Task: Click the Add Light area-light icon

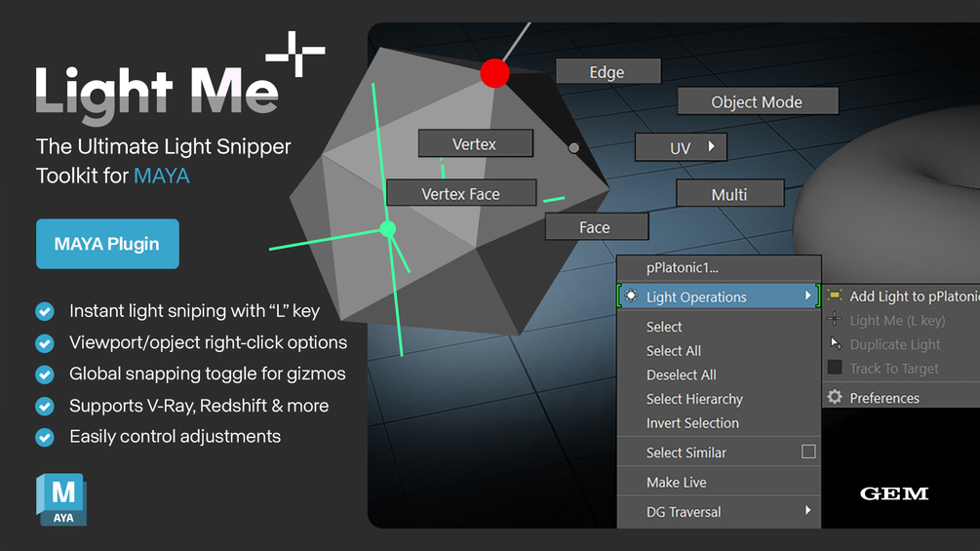Action: tap(835, 295)
